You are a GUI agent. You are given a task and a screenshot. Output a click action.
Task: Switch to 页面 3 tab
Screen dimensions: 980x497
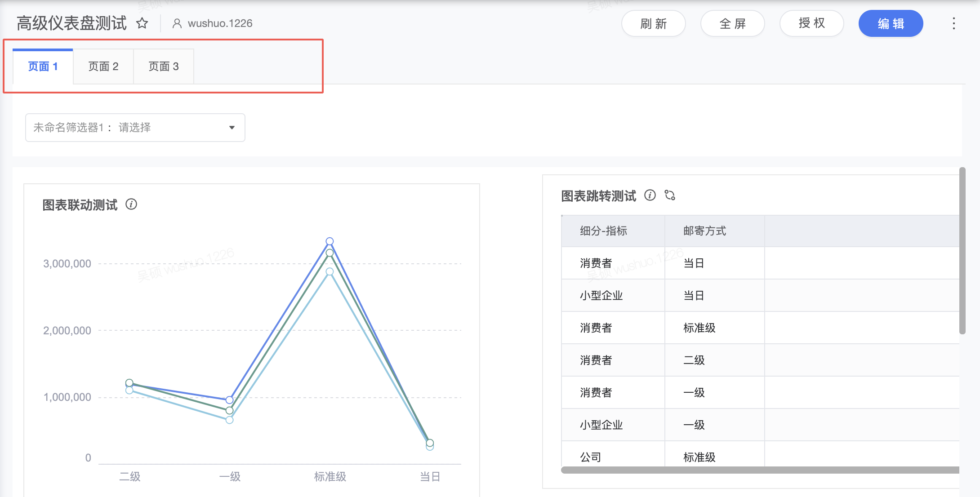click(164, 67)
